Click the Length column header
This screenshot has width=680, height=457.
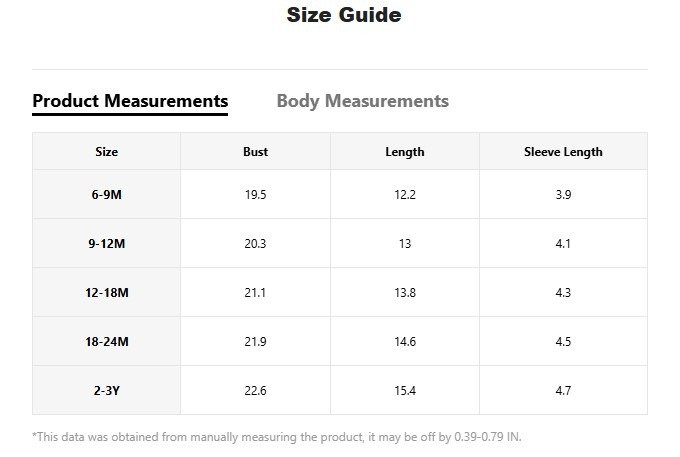click(x=404, y=152)
